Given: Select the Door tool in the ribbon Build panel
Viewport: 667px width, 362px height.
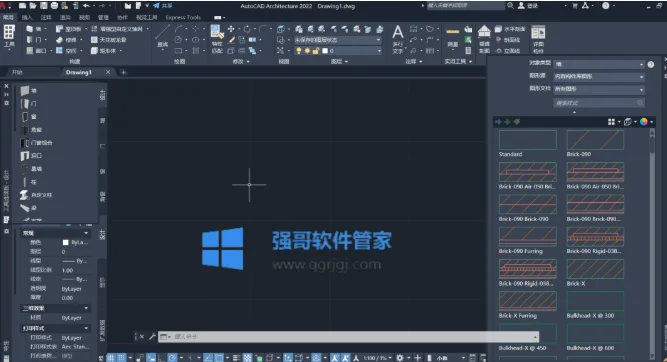Looking at the screenshot, I should pos(34,40).
